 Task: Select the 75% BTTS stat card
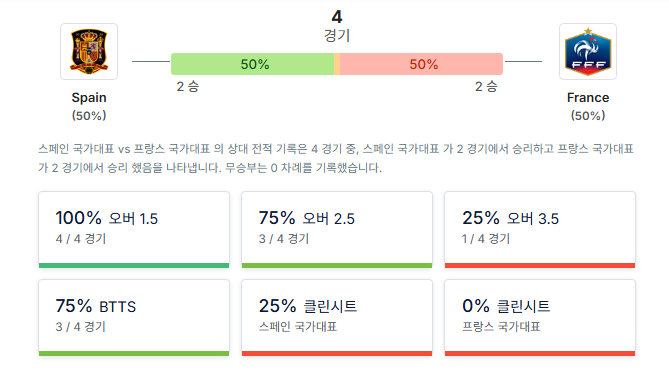(x=134, y=318)
